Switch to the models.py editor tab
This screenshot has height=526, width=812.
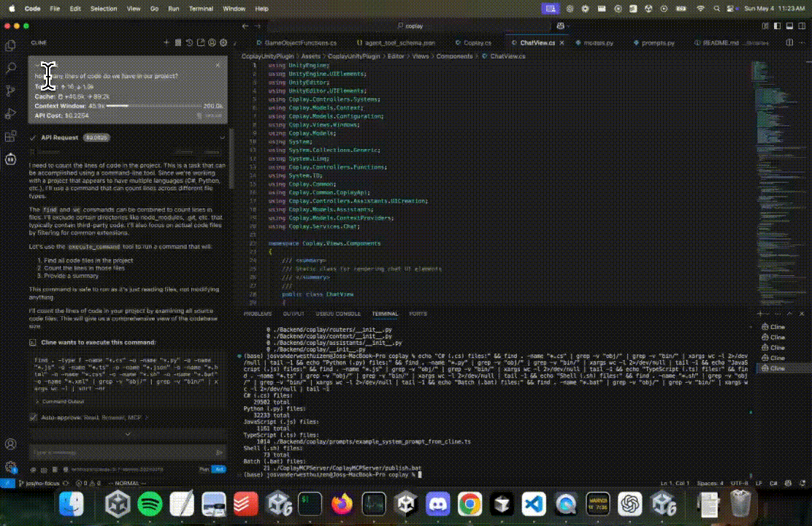tap(598, 43)
